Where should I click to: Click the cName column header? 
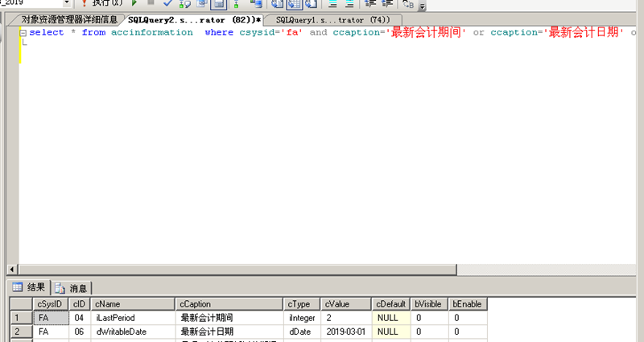pyautogui.click(x=133, y=304)
